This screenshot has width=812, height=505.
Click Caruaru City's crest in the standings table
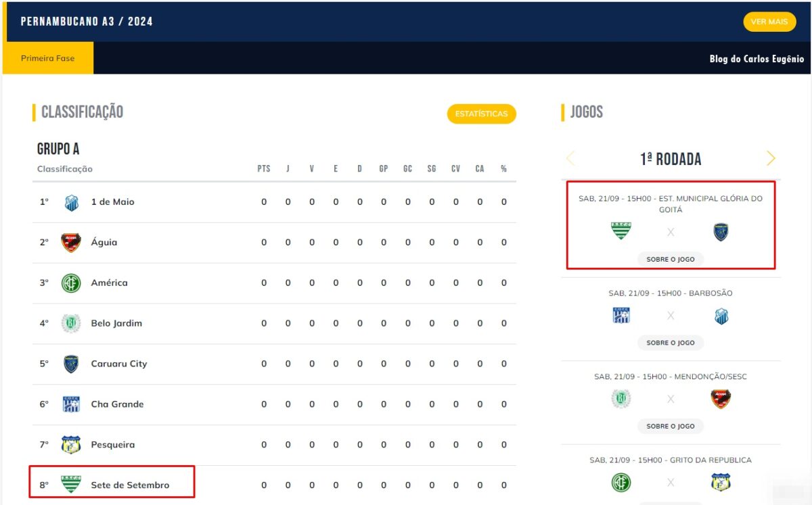click(71, 364)
